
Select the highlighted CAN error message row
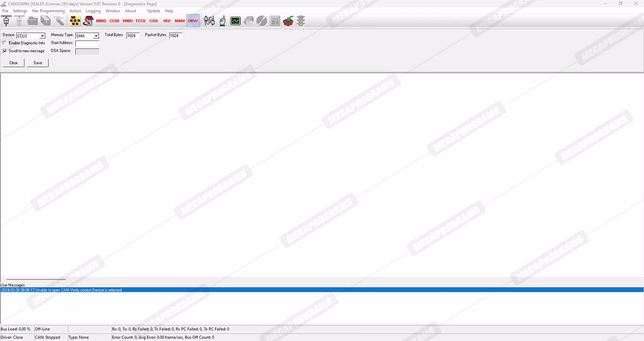[x=189, y=290]
